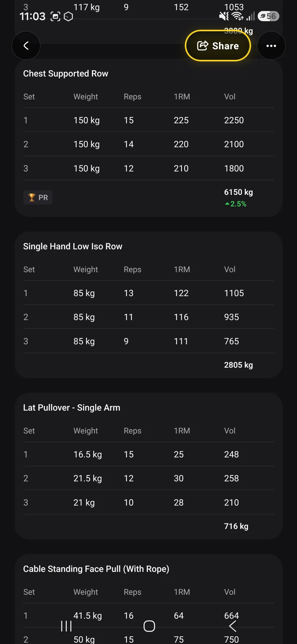Tap the 716 kg Lat Pullover total
Screen dimensions: 297x644
click(236, 526)
